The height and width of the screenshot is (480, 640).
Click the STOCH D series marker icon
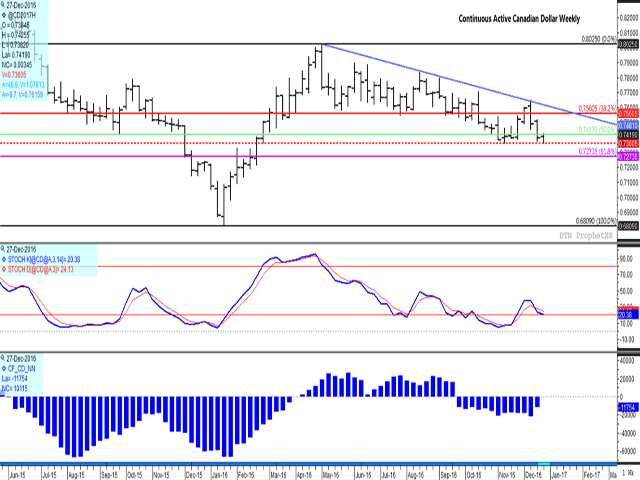click(5, 267)
